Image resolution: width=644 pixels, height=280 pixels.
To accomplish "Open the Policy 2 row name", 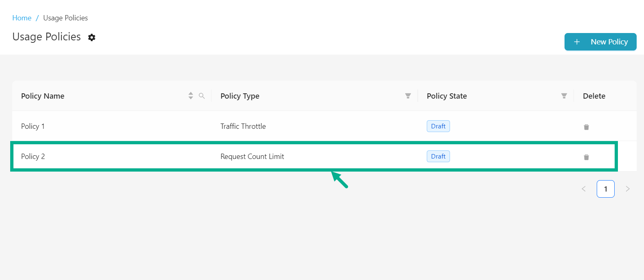I will pos(33,157).
